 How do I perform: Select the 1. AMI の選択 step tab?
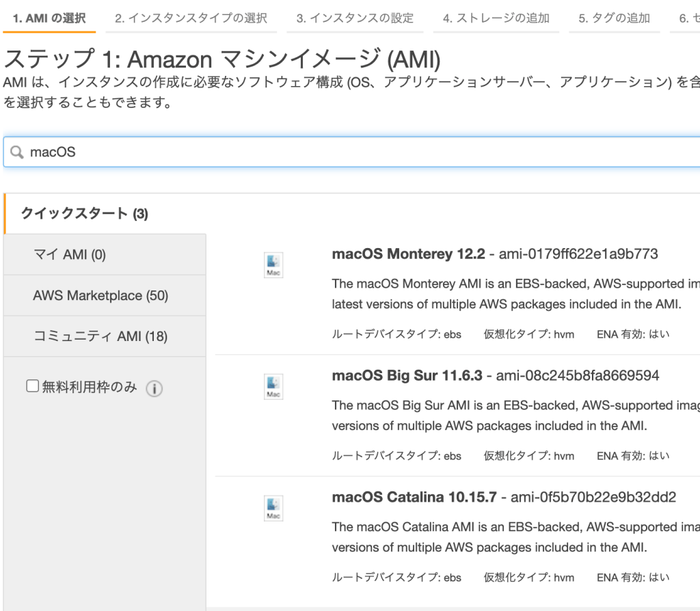[x=49, y=18]
